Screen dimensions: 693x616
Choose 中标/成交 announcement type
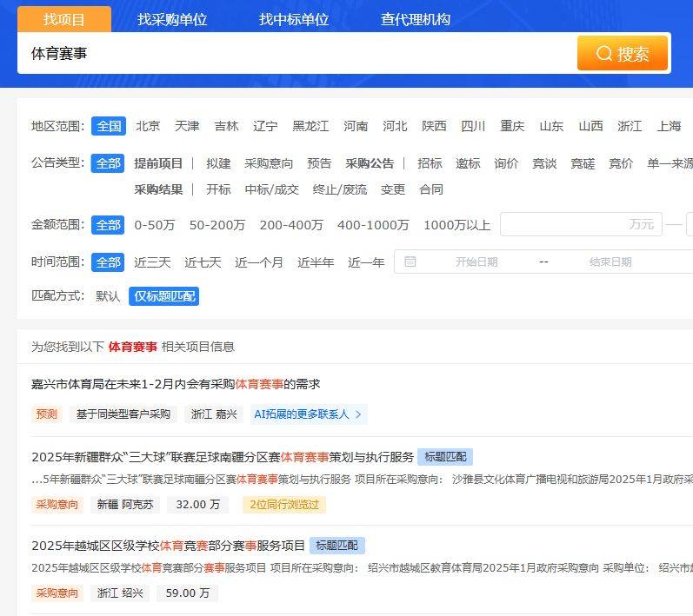tap(272, 189)
